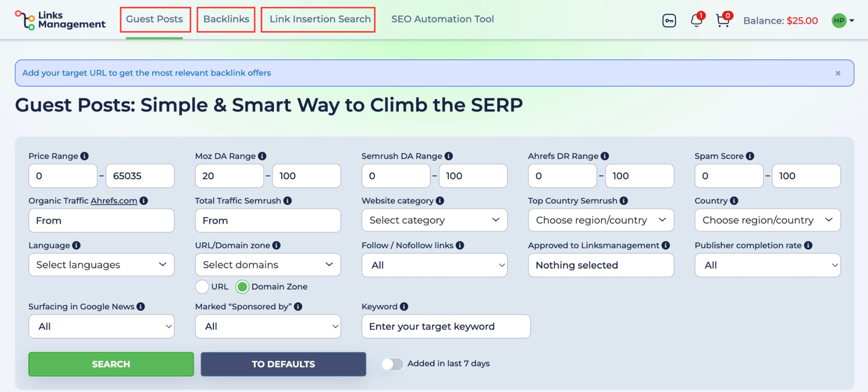Open Follow / Nofollow links dropdown
The image size is (868, 392).
coord(434,265)
